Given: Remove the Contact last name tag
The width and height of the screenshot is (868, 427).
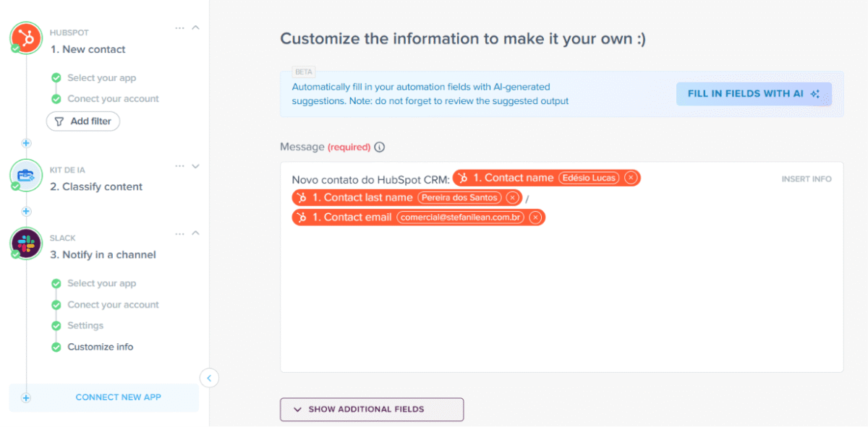Looking at the screenshot, I should coord(512,197).
